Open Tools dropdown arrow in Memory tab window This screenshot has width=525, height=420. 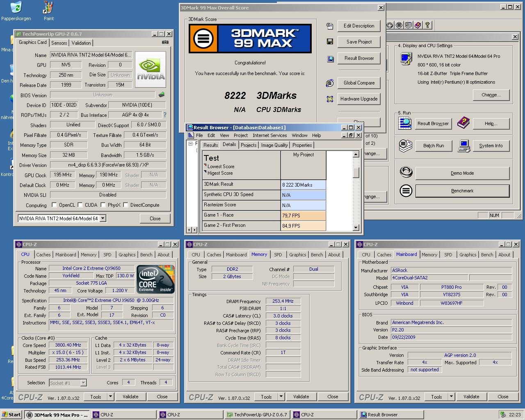click(x=281, y=397)
